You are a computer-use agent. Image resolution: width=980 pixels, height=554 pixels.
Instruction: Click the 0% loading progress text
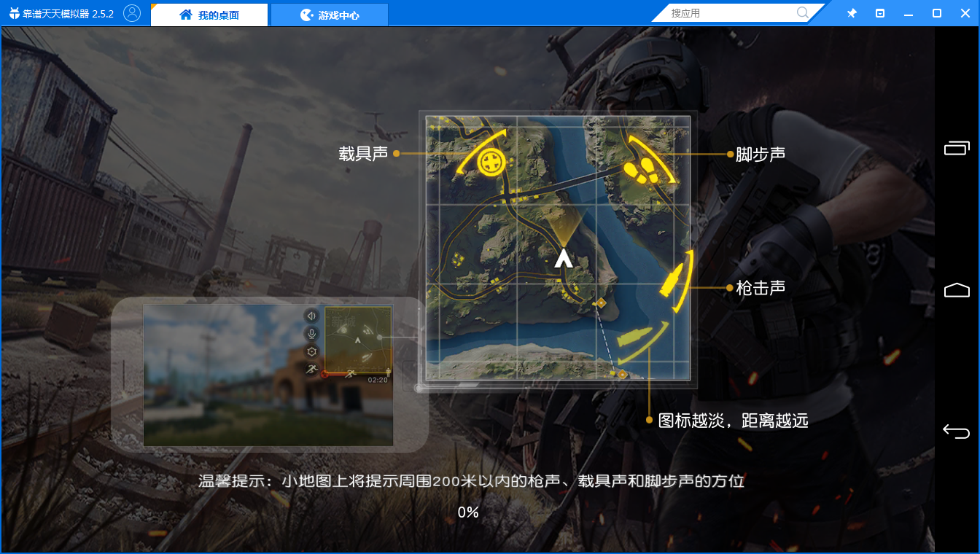tap(468, 512)
